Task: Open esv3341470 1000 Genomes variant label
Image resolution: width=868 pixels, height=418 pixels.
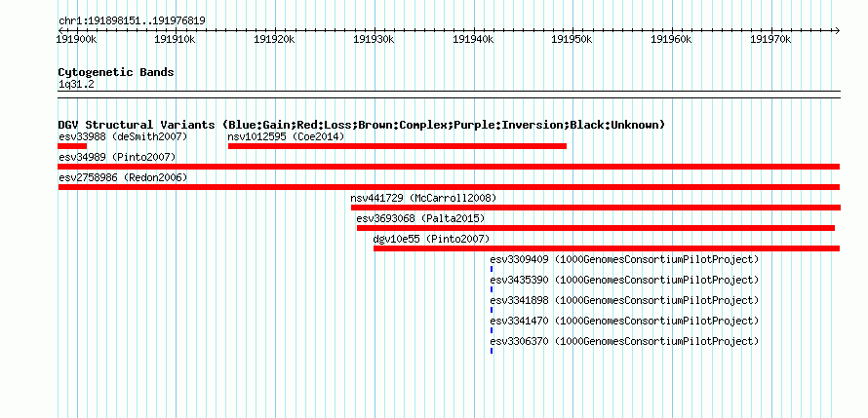Action: tap(624, 321)
